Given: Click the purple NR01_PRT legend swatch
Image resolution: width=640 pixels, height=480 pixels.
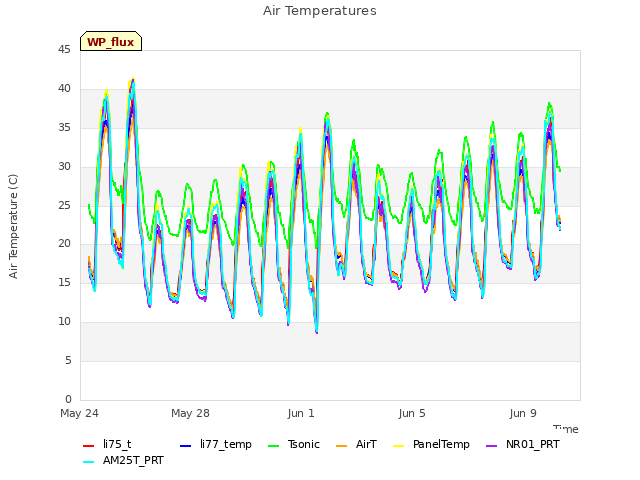Looking at the screenshot, I should pyautogui.click(x=492, y=446).
